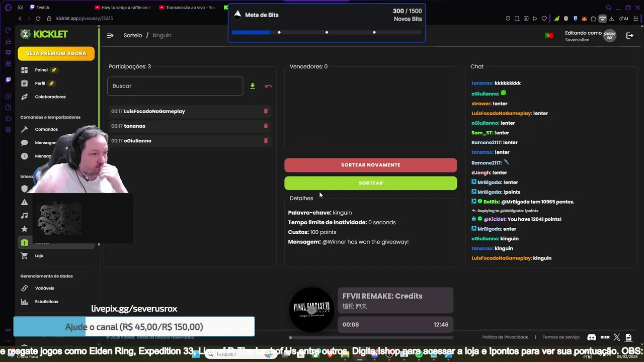644x362 pixels.
Task: Change language via Portugal flag
Action: [549, 35]
